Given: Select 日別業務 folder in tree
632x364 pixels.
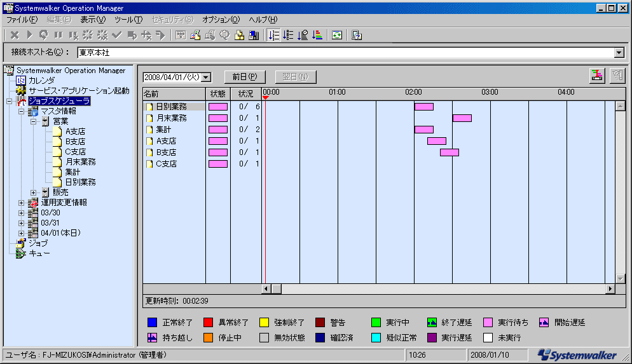Looking at the screenshot, I should click(x=80, y=182).
